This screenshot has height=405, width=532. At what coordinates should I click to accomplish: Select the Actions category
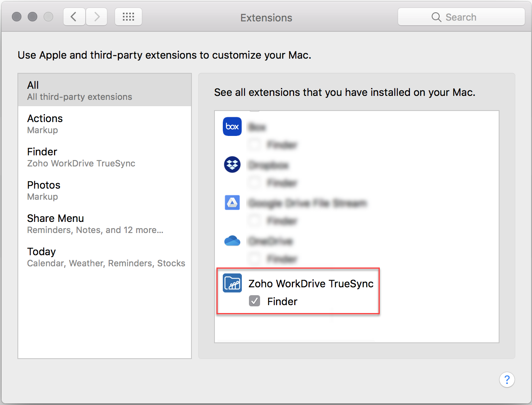(105, 124)
